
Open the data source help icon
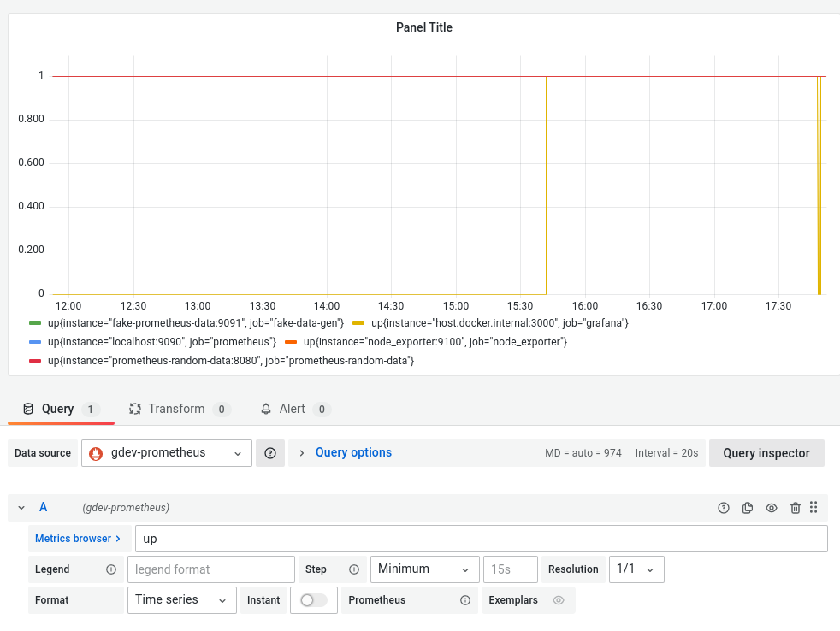coord(270,452)
